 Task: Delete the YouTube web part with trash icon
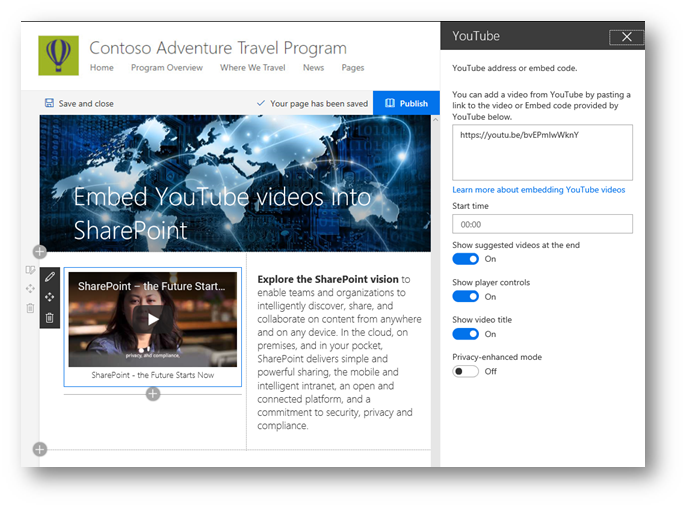50,318
